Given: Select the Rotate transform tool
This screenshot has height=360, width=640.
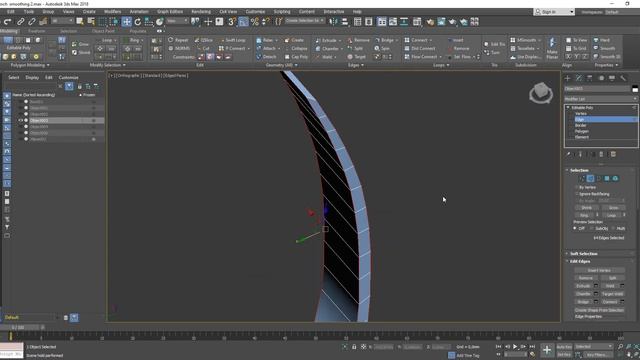Looking at the screenshot, I should point(138,22).
